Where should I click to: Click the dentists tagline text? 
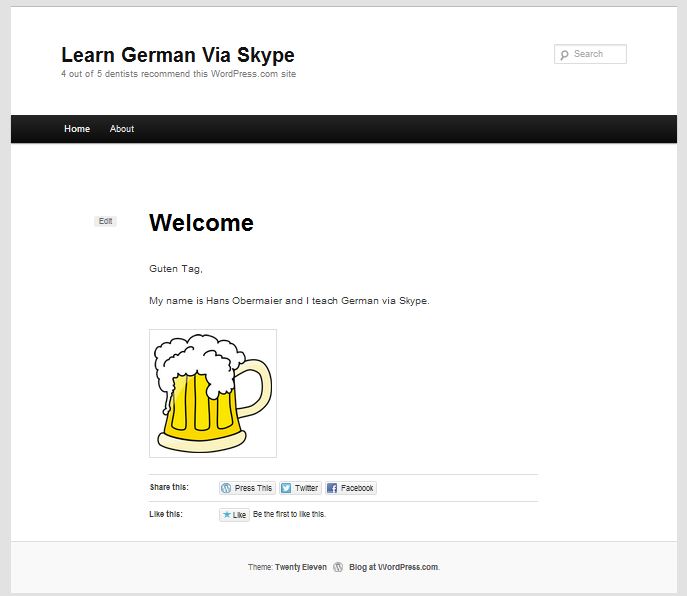tap(179, 74)
